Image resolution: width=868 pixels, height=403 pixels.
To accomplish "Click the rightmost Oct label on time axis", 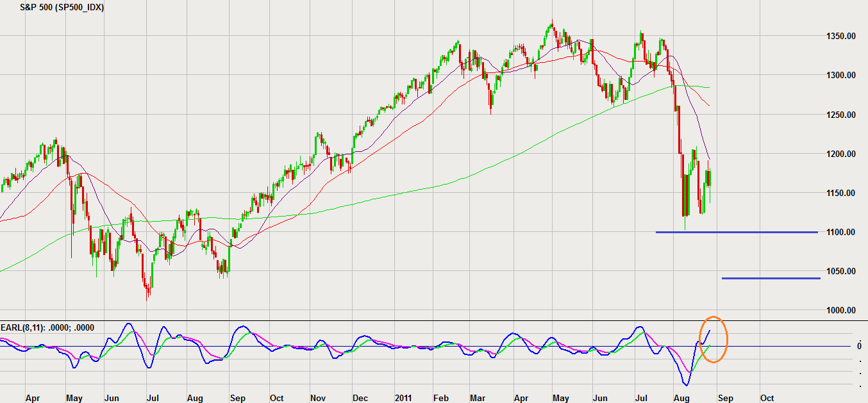I will point(767,398).
